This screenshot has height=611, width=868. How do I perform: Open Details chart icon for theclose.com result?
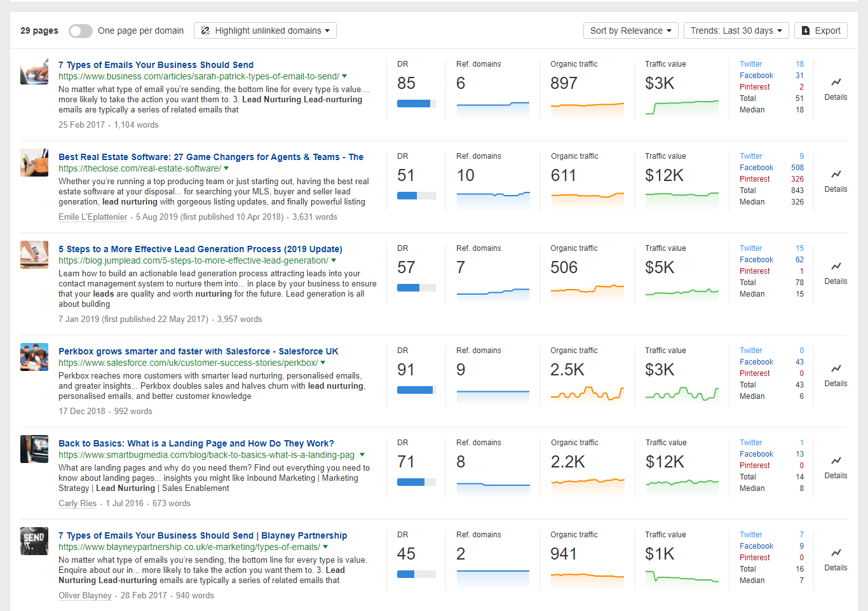click(836, 174)
